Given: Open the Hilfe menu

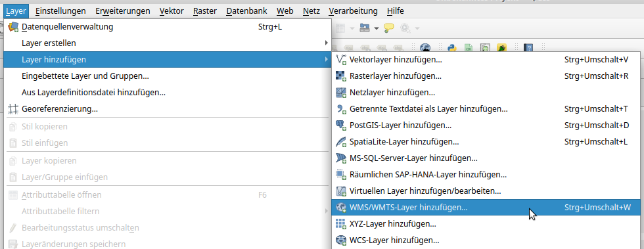Looking at the screenshot, I should click(395, 11).
